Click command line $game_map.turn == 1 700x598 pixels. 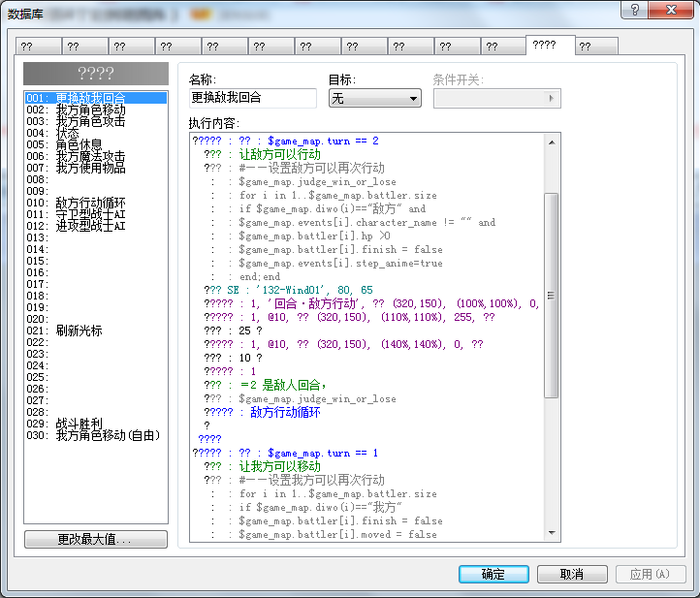click(286, 453)
